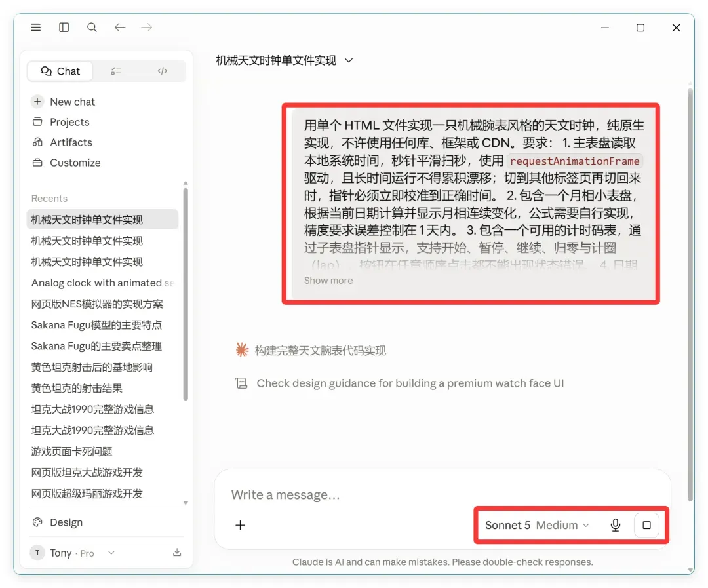
Task: Stop response with the square button
Action: click(646, 525)
